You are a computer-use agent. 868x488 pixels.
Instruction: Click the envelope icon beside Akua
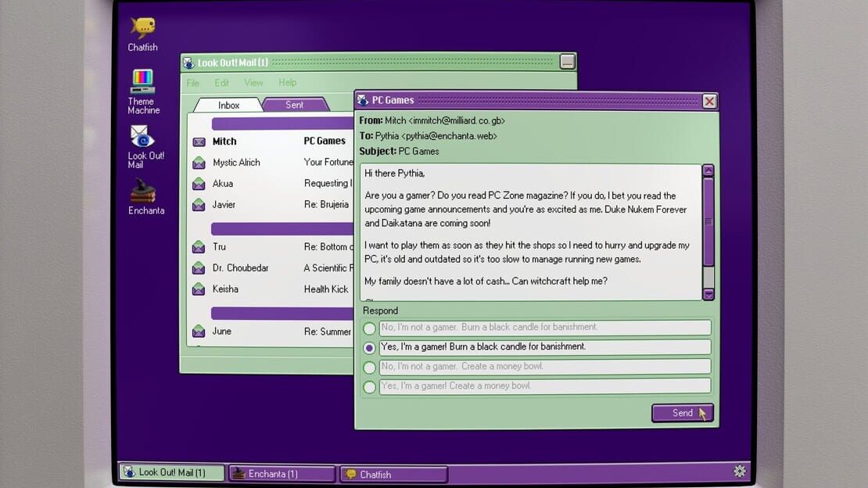(x=199, y=184)
